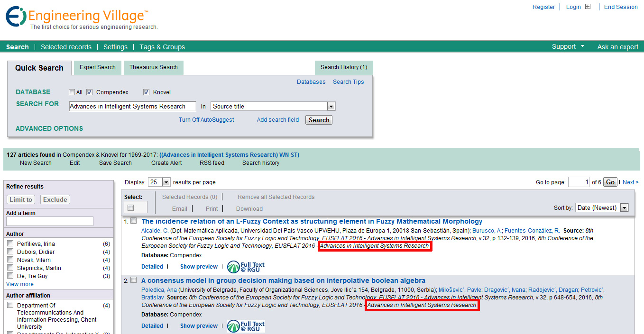Click Turn Off AutoSuggest
The image size is (644, 334).
click(206, 120)
